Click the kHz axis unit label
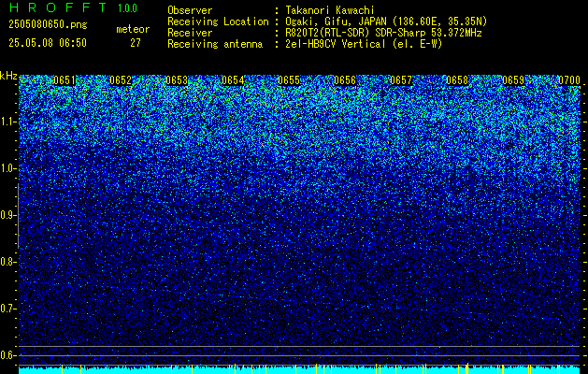This screenshot has height=374, width=588. pyautogui.click(x=8, y=76)
